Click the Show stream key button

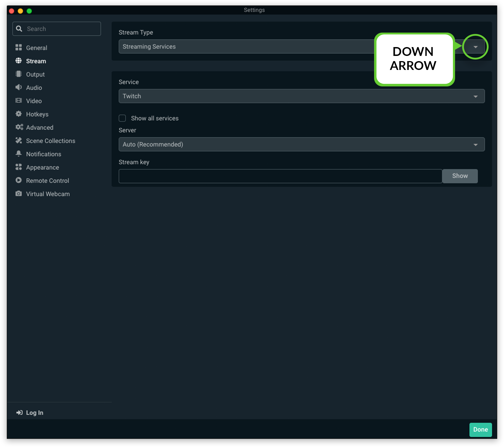(460, 176)
